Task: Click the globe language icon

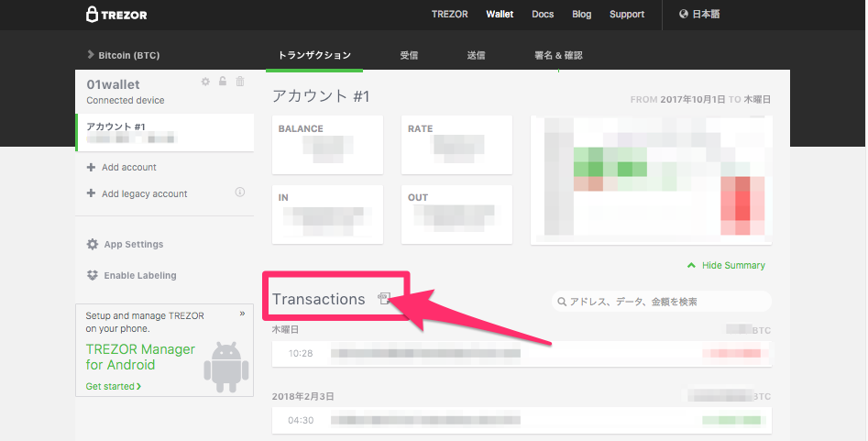Action: click(684, 15)
